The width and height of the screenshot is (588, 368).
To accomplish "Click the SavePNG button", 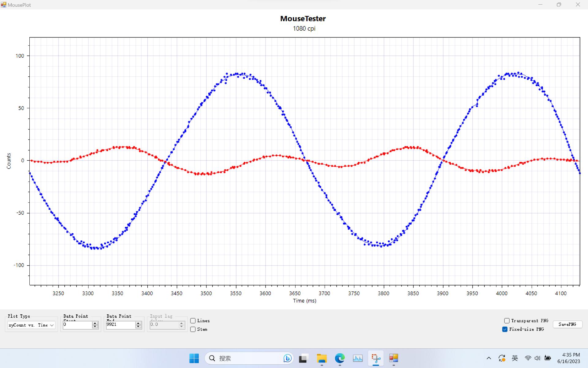I will [x=567, y=324].
